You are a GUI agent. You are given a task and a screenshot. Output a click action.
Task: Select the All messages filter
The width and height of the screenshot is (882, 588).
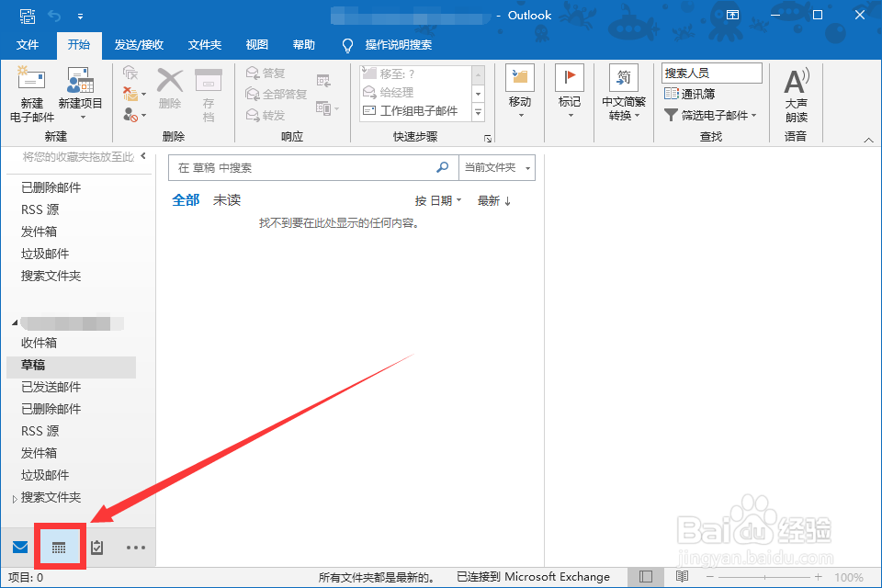(186, 200)
